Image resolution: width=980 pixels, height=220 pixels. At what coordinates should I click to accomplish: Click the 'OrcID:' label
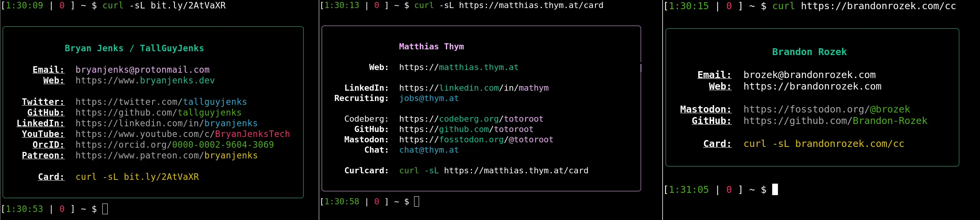click(x=49, y=145)
